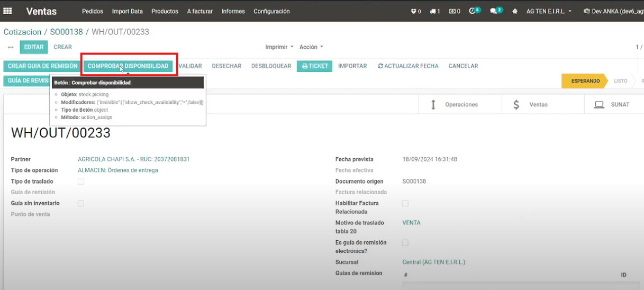The width and height of the screenshot is (644, 290).
Task: Open the Informes menu
Action: (x=233, y=11)
